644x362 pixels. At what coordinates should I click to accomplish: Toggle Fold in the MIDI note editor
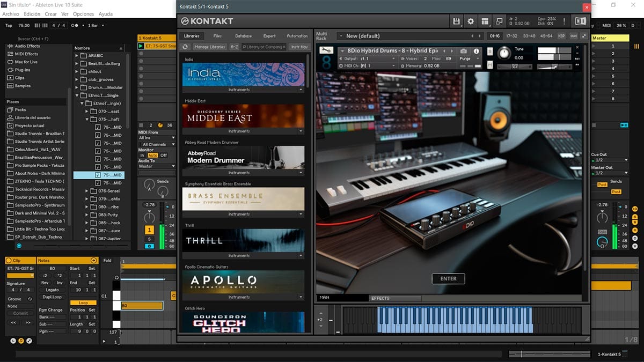click(107, 261)
